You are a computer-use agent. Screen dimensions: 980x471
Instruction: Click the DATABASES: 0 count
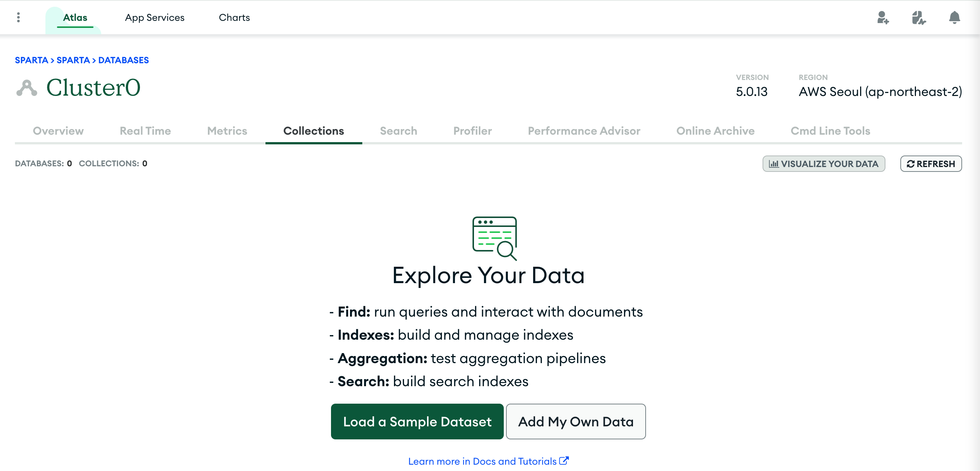(x=43, y=163)
